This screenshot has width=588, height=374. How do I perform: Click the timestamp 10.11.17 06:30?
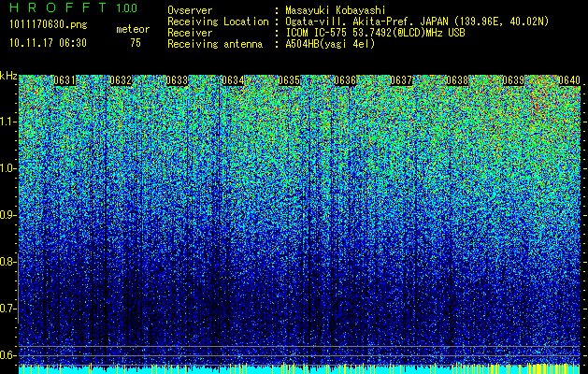point(48,43)
